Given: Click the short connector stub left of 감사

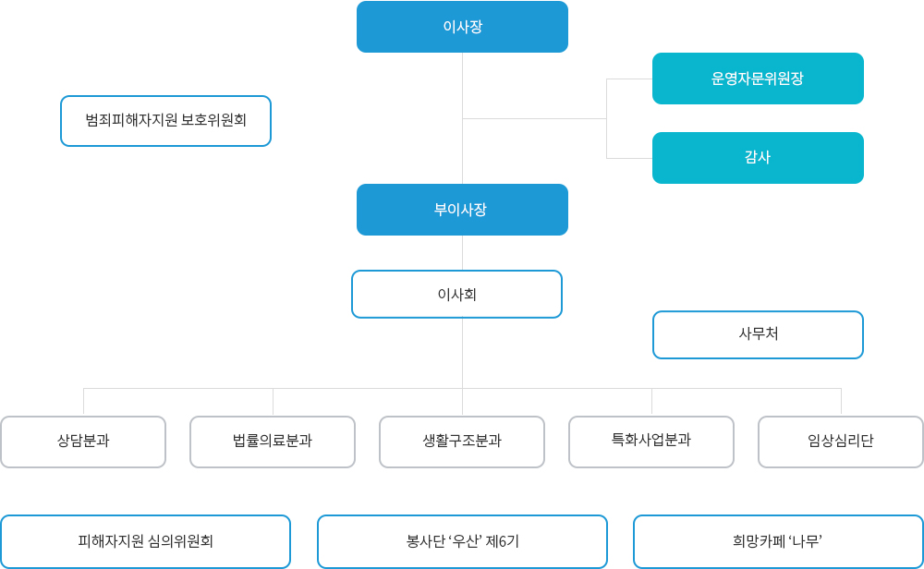Looking at the screenshot, I should 629,158.
